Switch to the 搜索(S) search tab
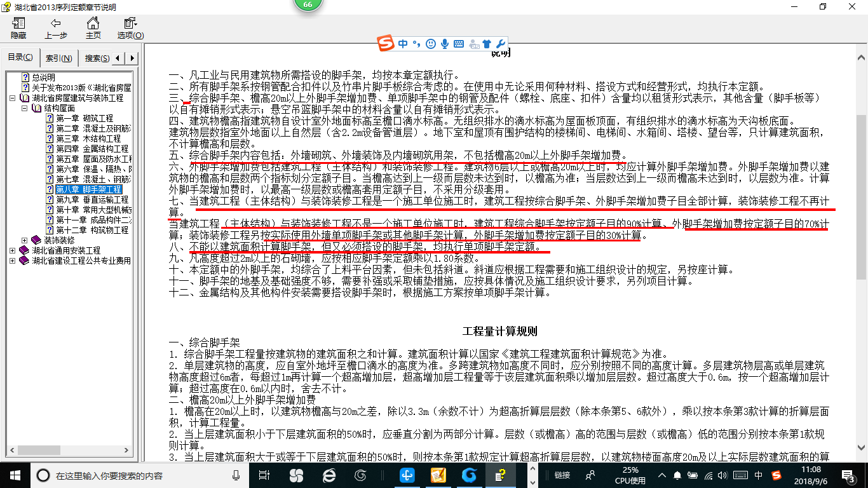 [x=97, y=58]
